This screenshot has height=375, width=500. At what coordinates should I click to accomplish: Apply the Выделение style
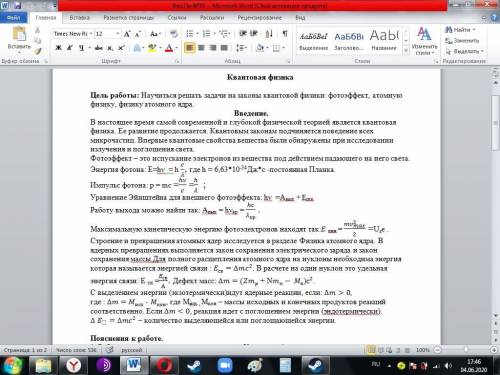(313, 41)
